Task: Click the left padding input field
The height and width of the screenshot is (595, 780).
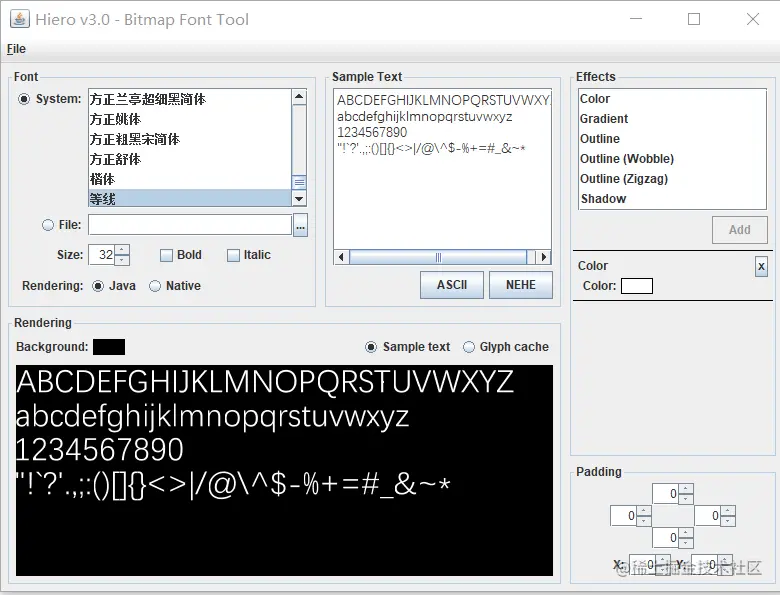Action: pyautogui.click(x=624, y=516)
